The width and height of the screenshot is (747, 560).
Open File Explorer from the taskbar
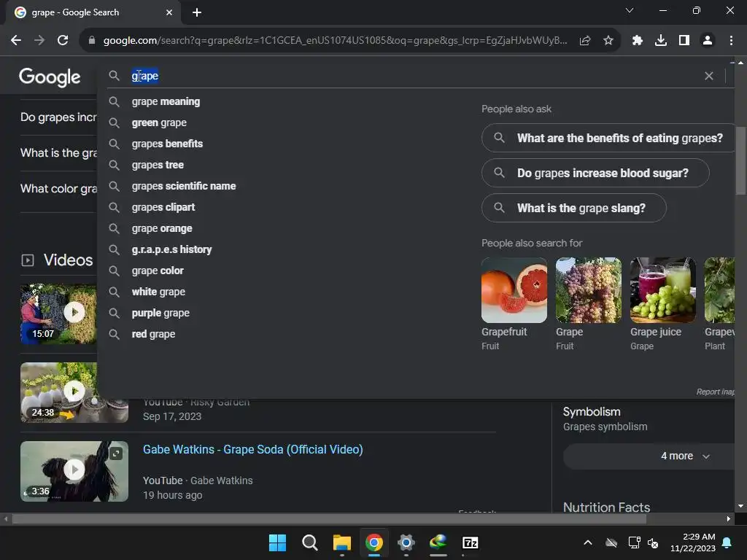(342, 542)
